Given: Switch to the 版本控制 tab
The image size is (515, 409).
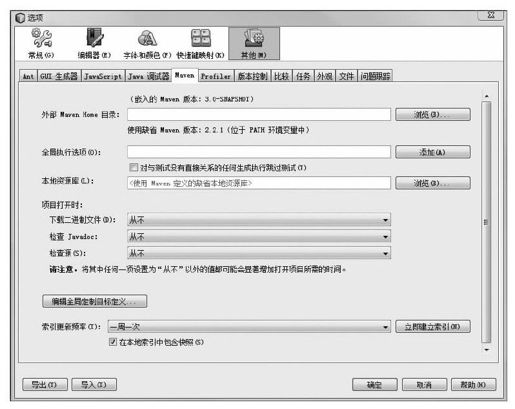Looking at the screenshot, I should tap(253, 76).
